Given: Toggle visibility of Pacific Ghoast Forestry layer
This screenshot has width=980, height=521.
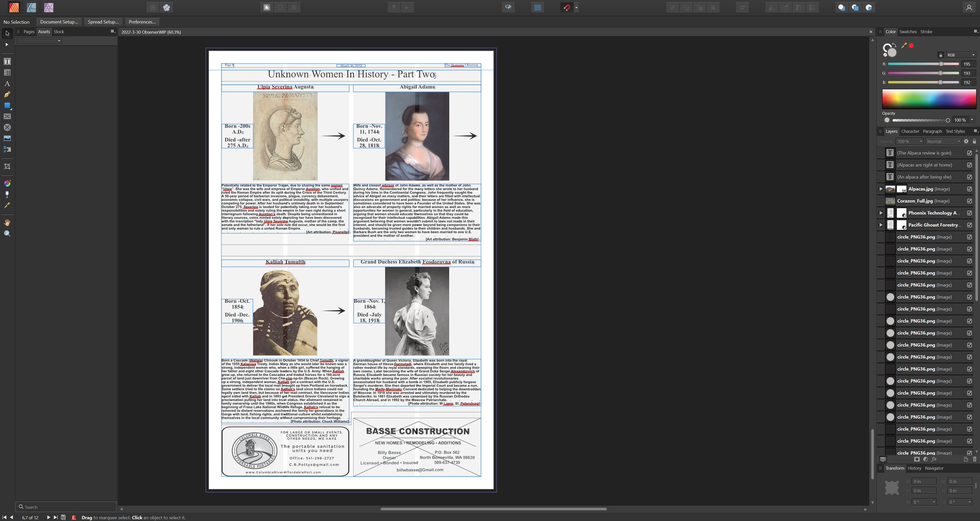Looking at the screenshot, I should tap(969, 225).
